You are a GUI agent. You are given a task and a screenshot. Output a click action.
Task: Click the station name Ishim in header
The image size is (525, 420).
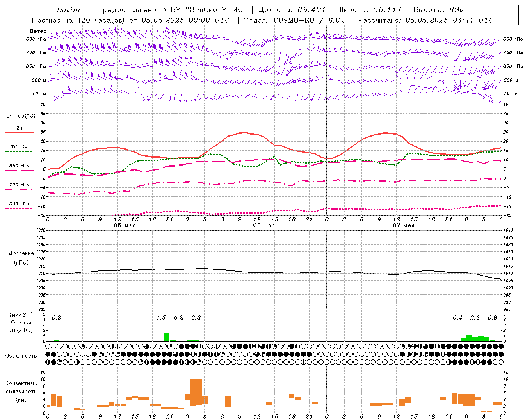[x=68, y=10]
